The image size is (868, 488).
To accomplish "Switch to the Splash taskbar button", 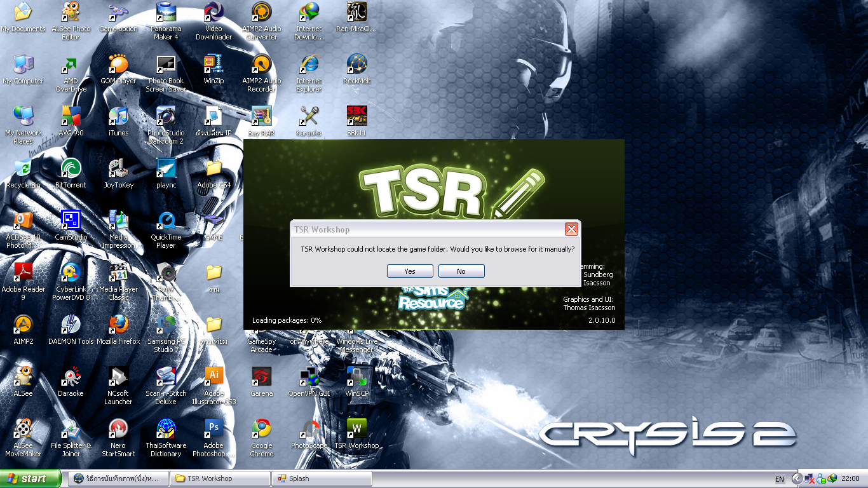I will click(x=322, y=478).
